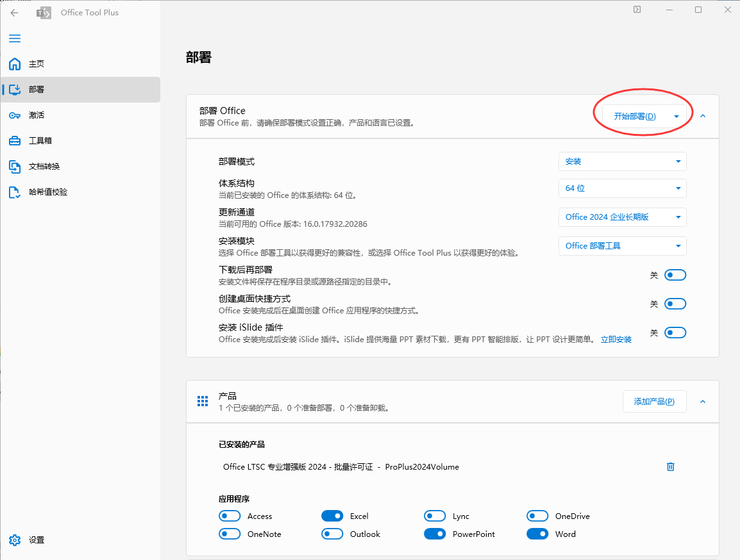Collapse the 部署 Office section chevron
This screenshot has height=560, width=740.
[x=703, y=116]
